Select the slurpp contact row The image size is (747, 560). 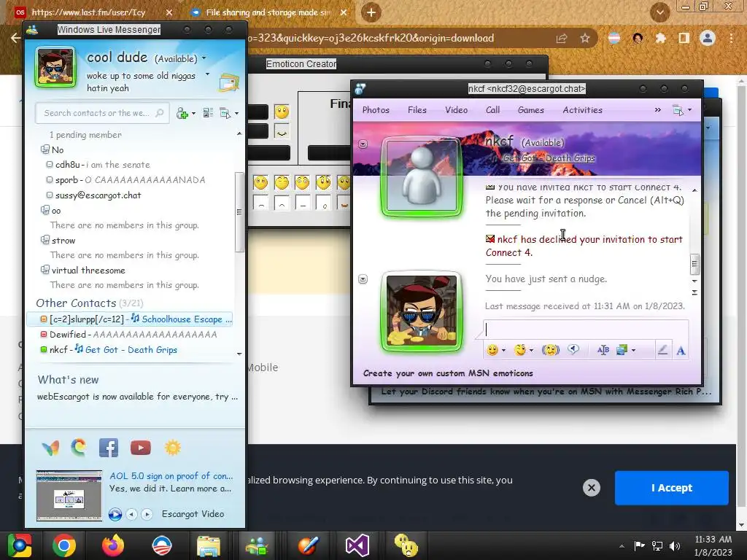coord(130,319)
